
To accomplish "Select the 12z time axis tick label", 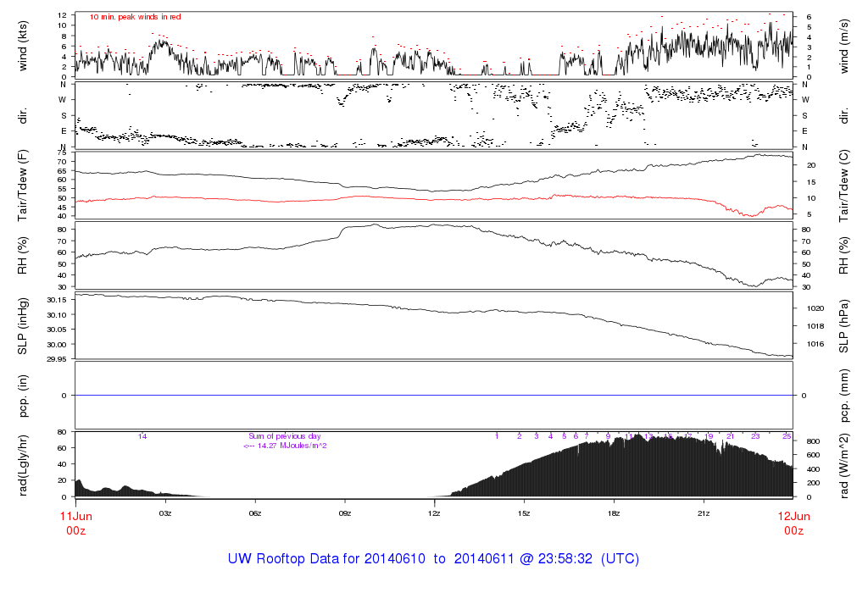I will point(434,513).
